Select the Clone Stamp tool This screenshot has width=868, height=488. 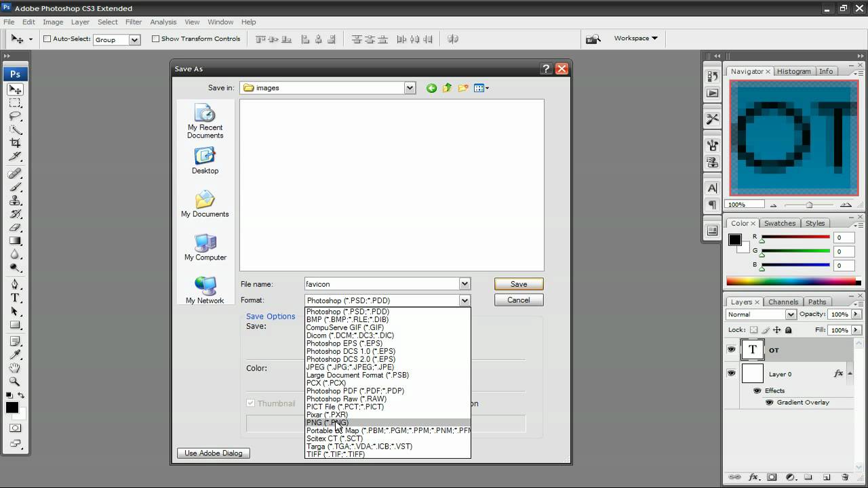(x=15, y=201)
